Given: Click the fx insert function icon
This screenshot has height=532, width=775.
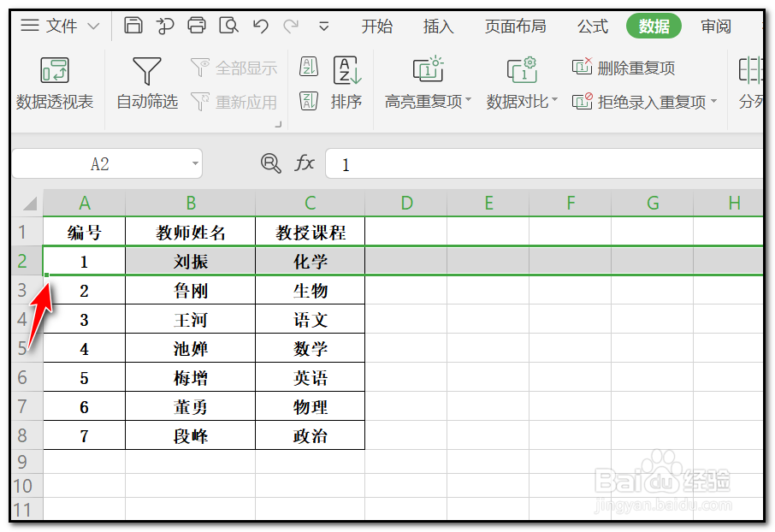Looking at the screenshot, I should pyautogui.click(x=305, y=163).
